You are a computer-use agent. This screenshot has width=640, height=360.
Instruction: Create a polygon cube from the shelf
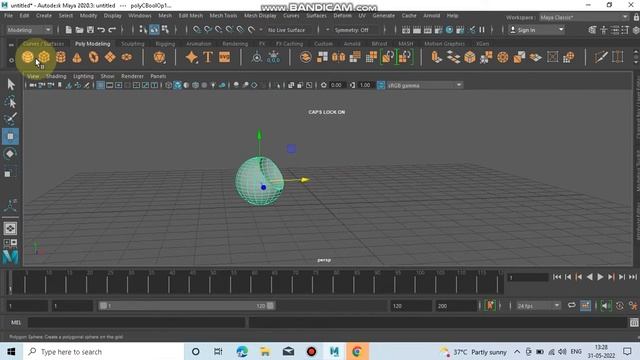pyautogui.click(x=44, y=57)
